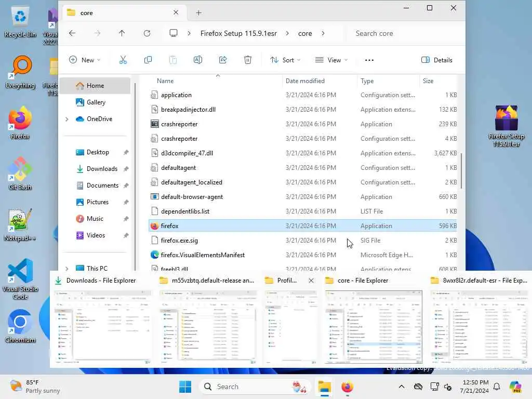532x399 pixels.
Task: Click Firefox Setup 115.9.1esr breadcrumb
Action: coord(238,33)
